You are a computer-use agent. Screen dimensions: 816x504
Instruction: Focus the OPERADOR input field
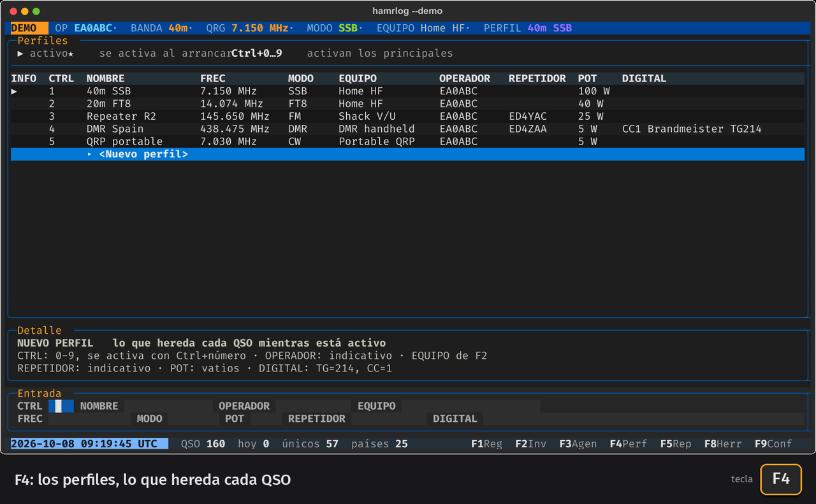point(313,406)
